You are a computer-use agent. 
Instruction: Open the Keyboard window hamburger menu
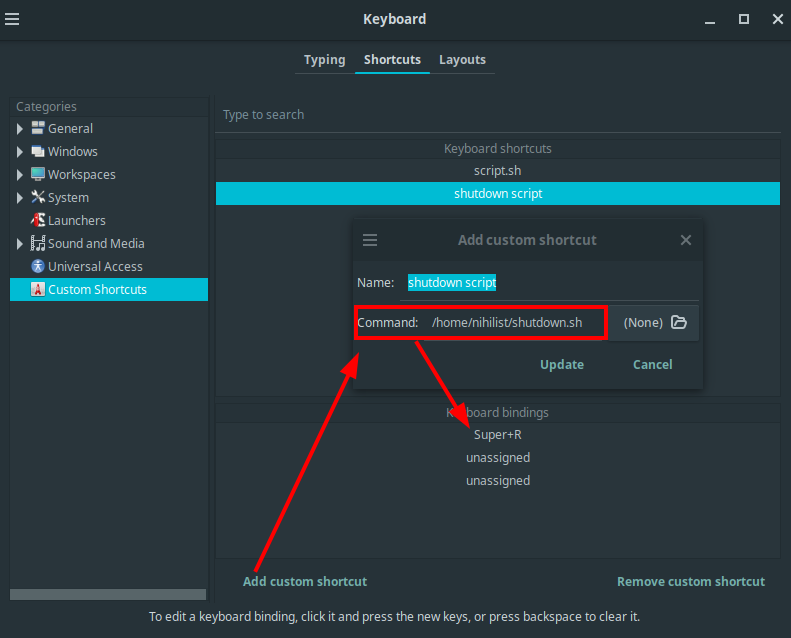coord(12,19)
